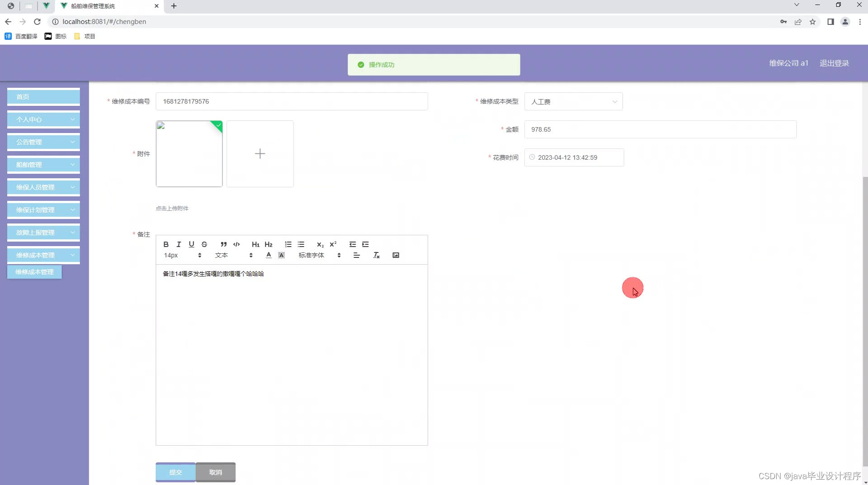Viewport: 868px width, 485px height.
Task: Expand the 船舶管理 sidebar menu
Action: 43,164
